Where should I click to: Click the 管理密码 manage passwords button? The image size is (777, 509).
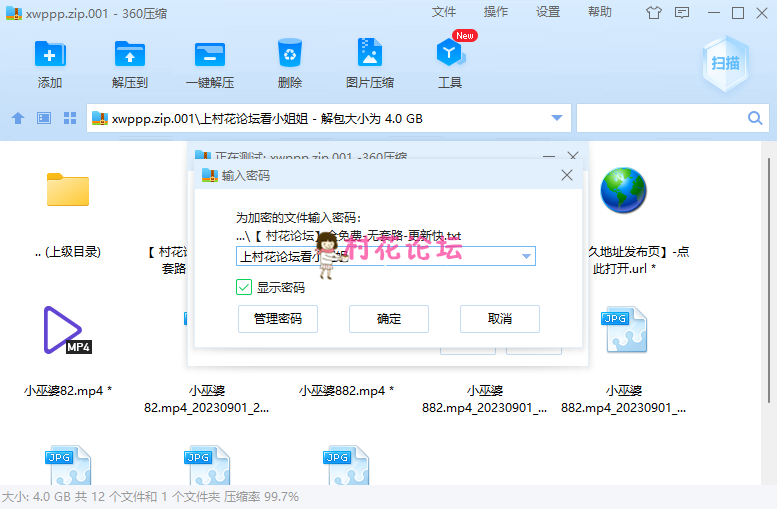pyautogui.click(x=278, y=319)
